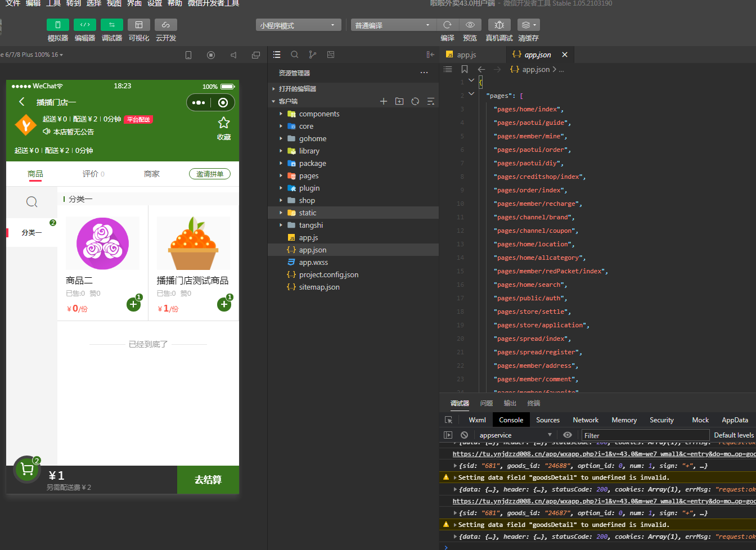
Task: Click the element inspector picker icon
Action: (448, 420)
